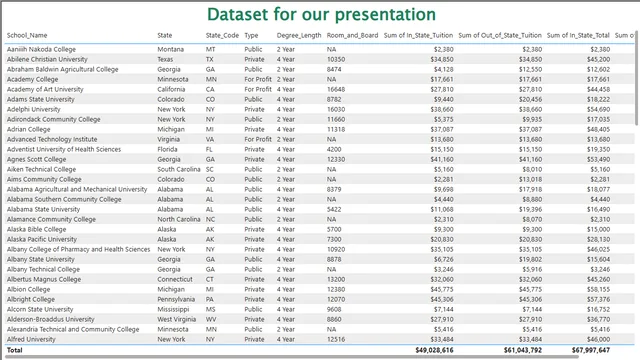Click the Adrian College cell
This screenshot has height=360, width=640.
coord(29,129)
